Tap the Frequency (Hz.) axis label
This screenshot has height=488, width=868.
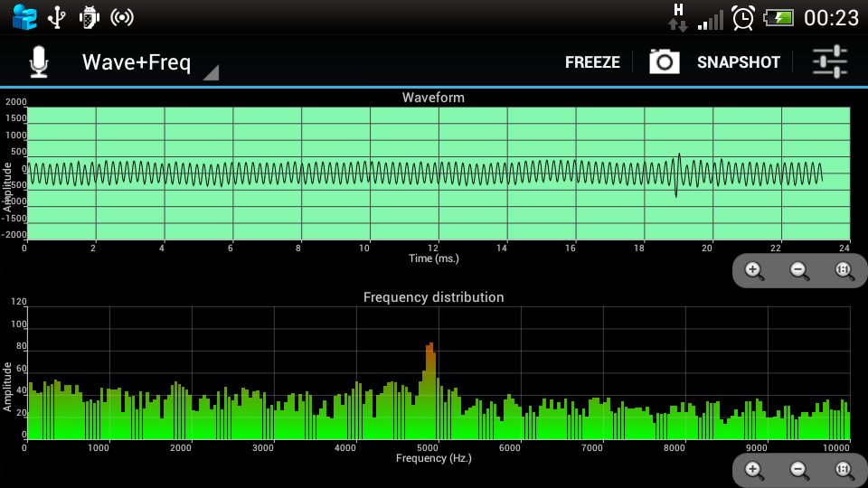tap(434, 458)
